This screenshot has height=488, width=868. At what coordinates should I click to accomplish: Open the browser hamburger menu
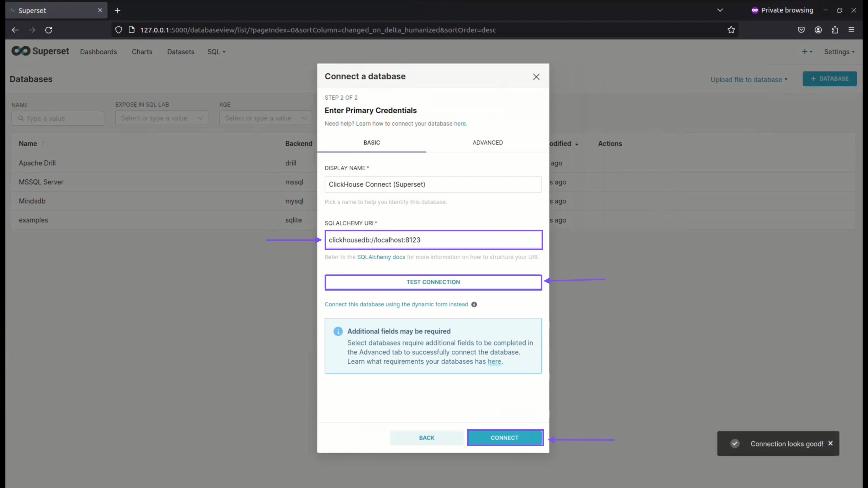[851, 30]
